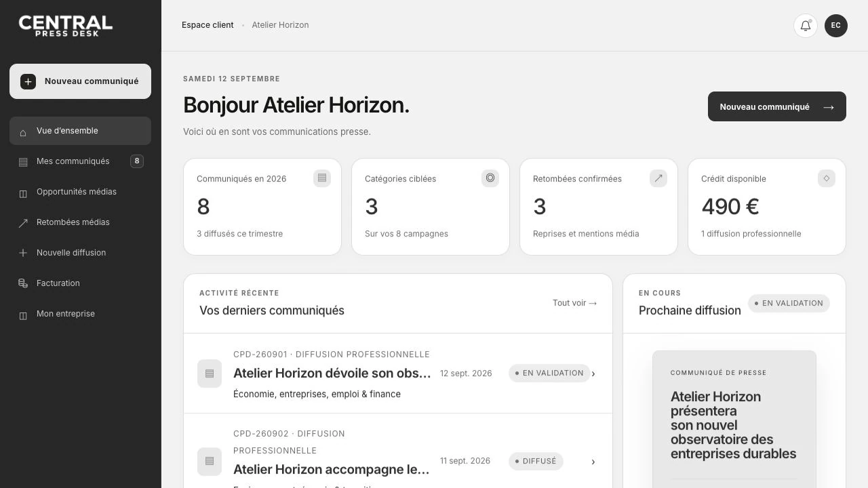
Task: Click the 490 € credit value
Action: coord(730,207)
